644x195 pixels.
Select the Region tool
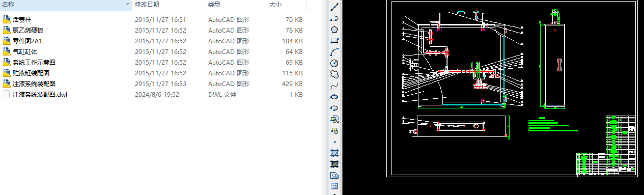coord(334,175)
